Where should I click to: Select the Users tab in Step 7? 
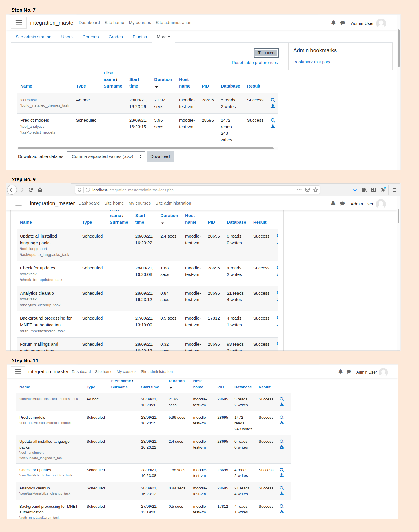(x=67, y=37)
